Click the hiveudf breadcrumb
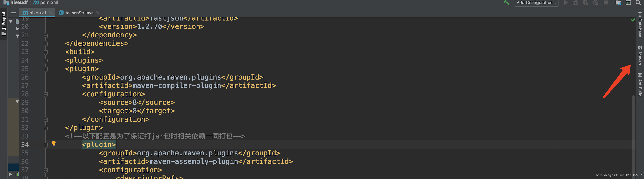 coord(19,3)
